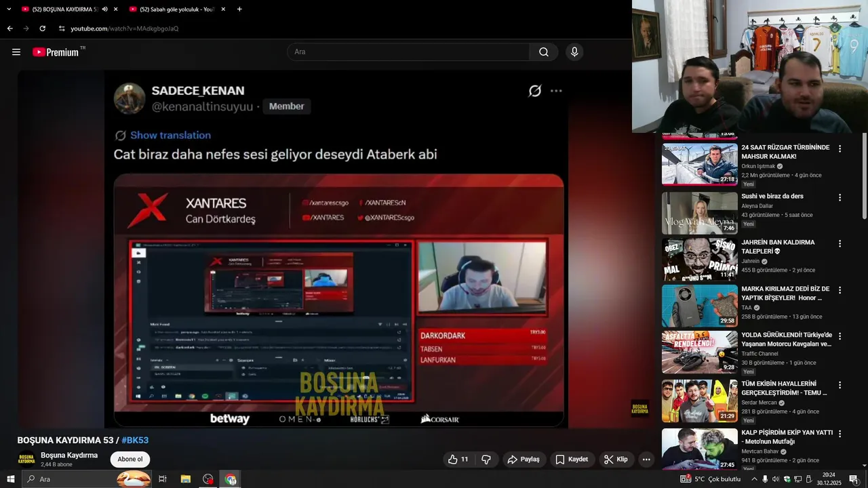Viewport: 868px width, 488px height.
Task: Open options for TÜM EKİBİN HAYALLERİNİ video
Action: [x=840, y=385]
